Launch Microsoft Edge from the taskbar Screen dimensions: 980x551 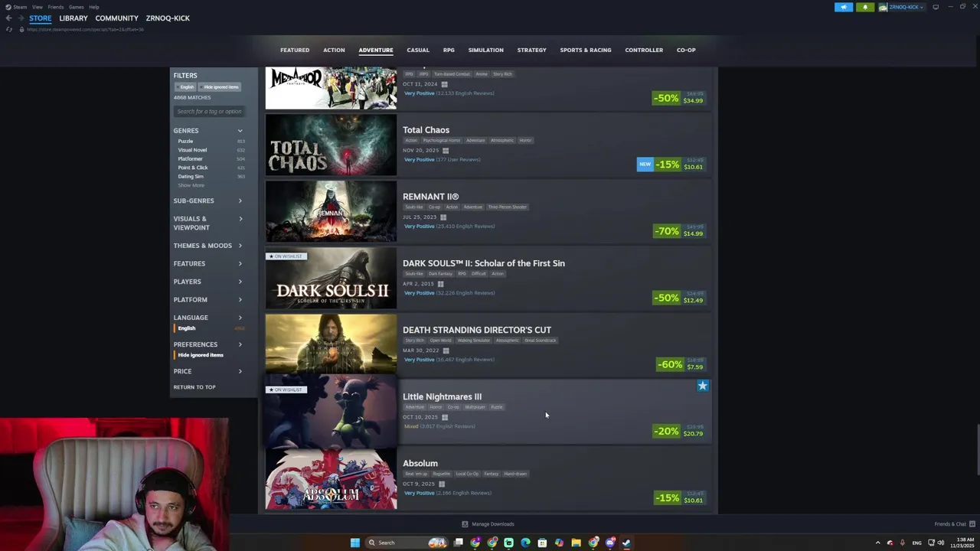[x=525, y=543]
